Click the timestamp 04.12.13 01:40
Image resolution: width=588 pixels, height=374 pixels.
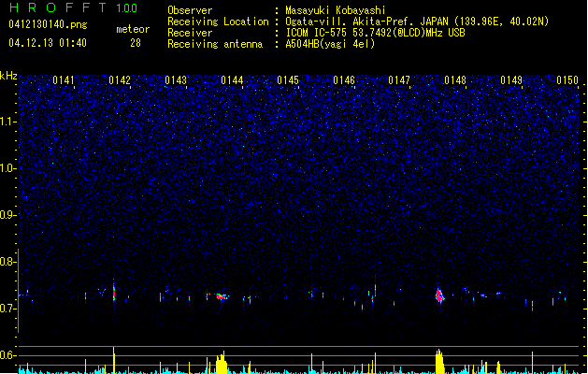[x=48, y=43]
